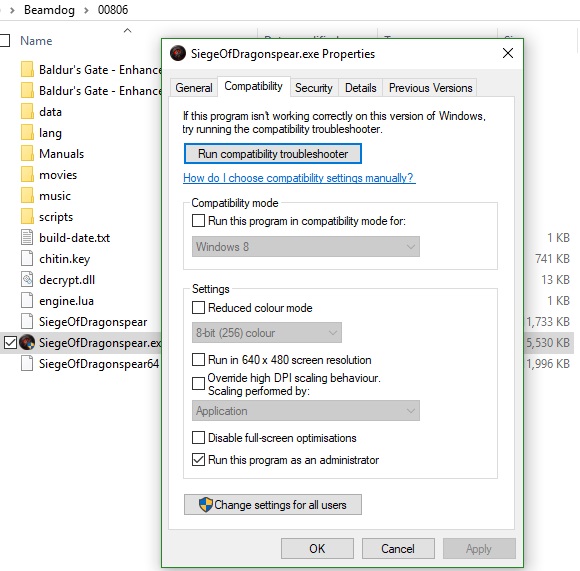Expand the 8-bit (256) colour dropdown
The image size is (580, 571).
[x=267, y=333]
